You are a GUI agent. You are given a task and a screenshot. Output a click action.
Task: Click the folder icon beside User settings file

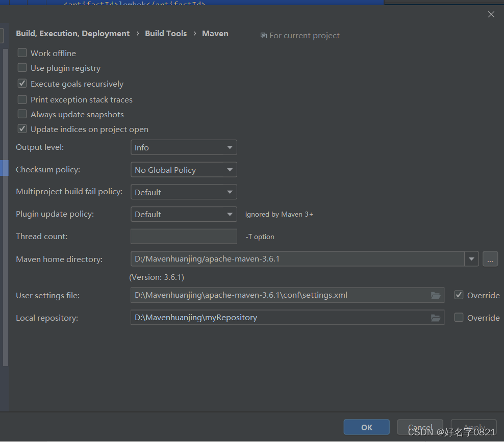tap(436, 295)
